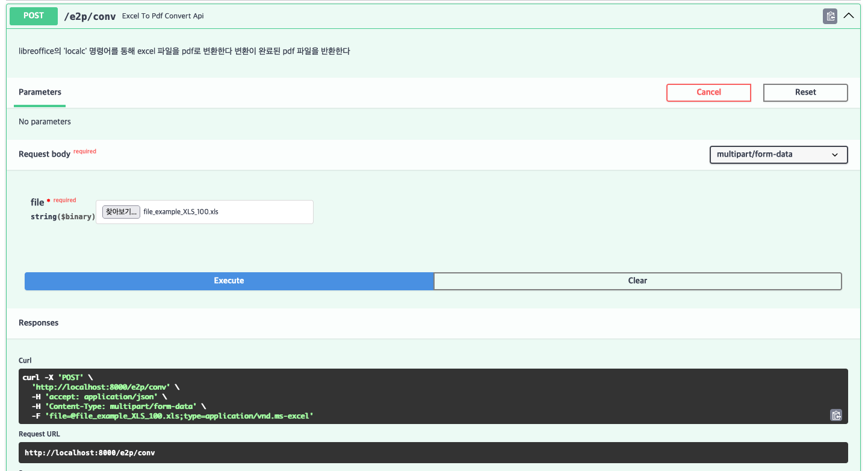This screenshot has height=471, width=868.
Task: Click the libreoffice description text
Action: tap(184, 51)
